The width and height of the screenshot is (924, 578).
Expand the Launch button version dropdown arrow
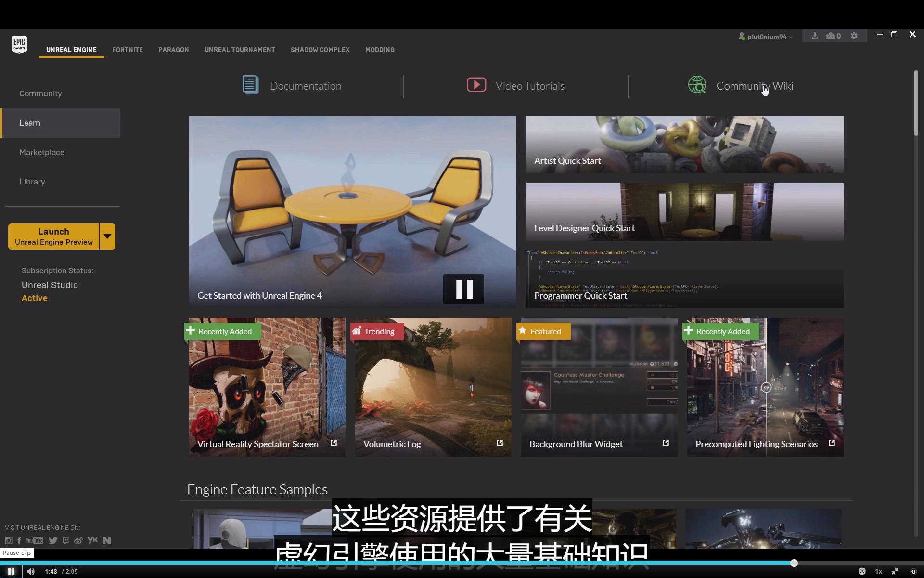pyautogui.click(x=107, y=236)
